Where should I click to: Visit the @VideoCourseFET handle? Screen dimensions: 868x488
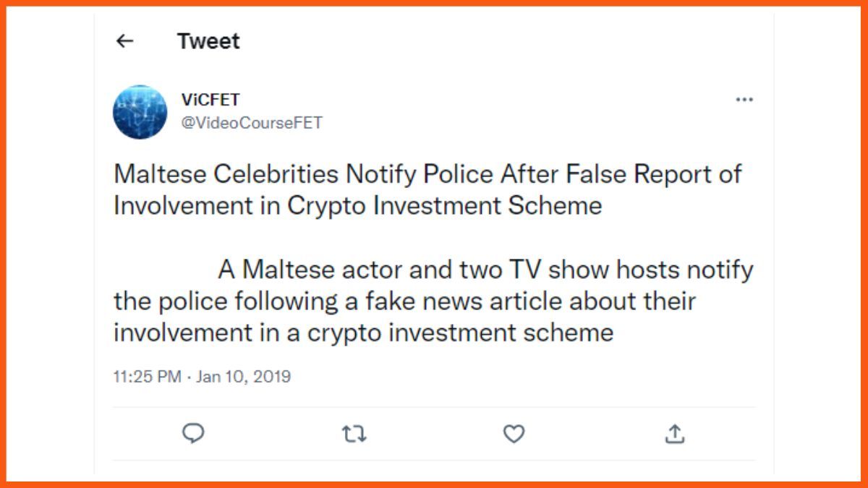click(252, 123)
